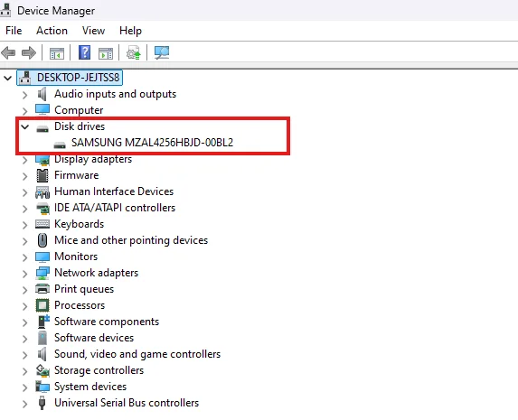
Task: Expand the Computer category
Action: 25,111
